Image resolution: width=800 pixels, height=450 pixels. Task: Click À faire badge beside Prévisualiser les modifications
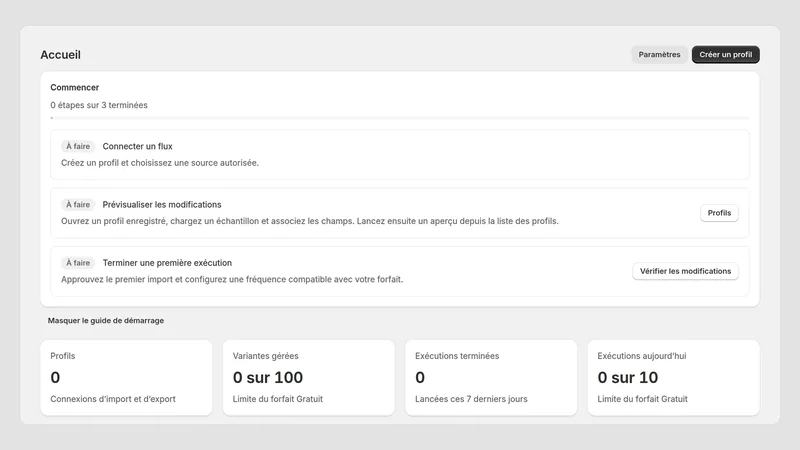click(78, 205)
